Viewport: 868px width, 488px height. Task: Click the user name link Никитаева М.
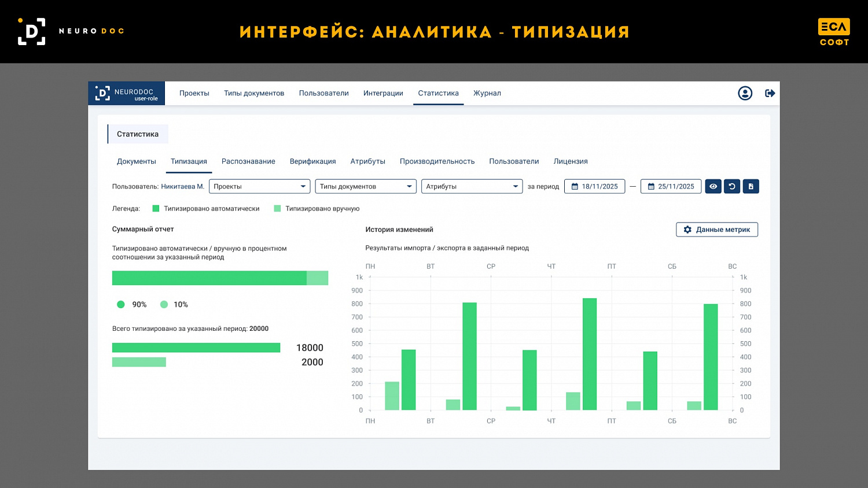click(183, 186)
